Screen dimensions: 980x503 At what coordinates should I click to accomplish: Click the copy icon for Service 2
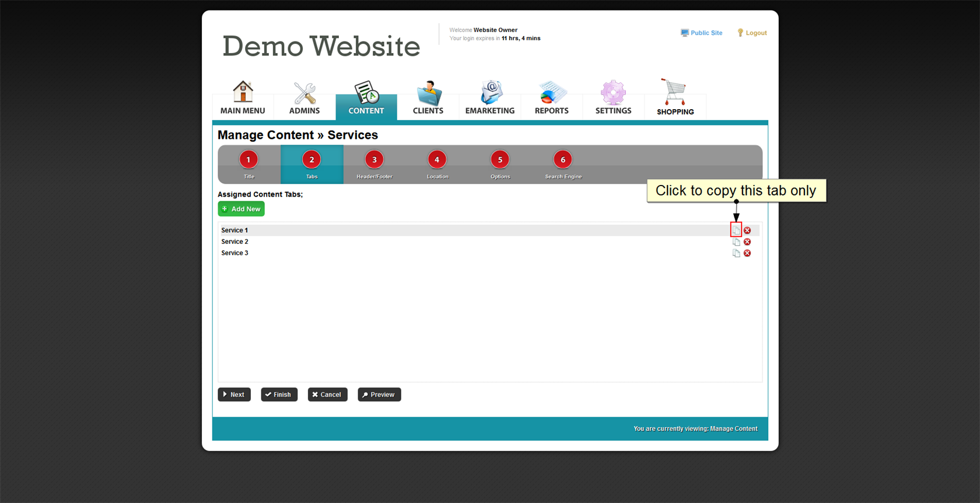tap(736, 242)
